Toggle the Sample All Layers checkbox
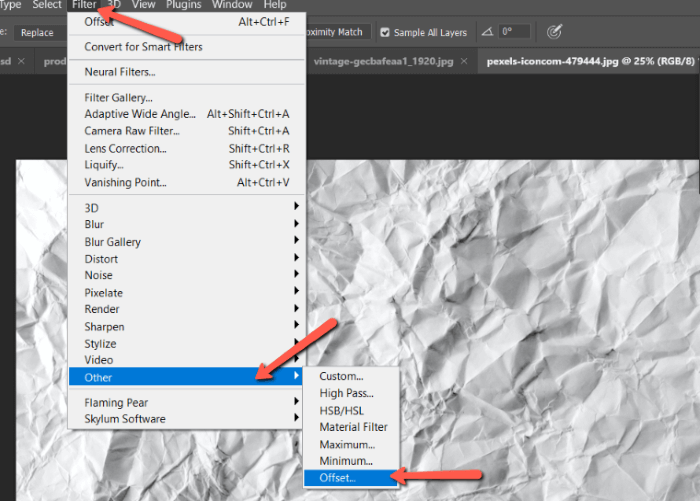The width and height of the screenshot is (700, 501). pos(385,32)
